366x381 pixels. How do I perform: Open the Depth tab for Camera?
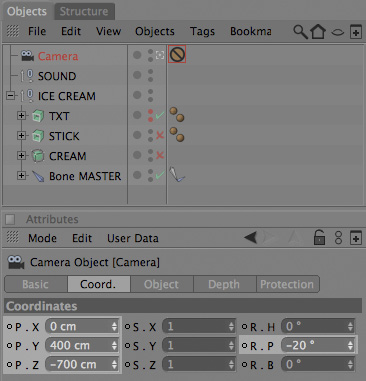tap(224, 284)
